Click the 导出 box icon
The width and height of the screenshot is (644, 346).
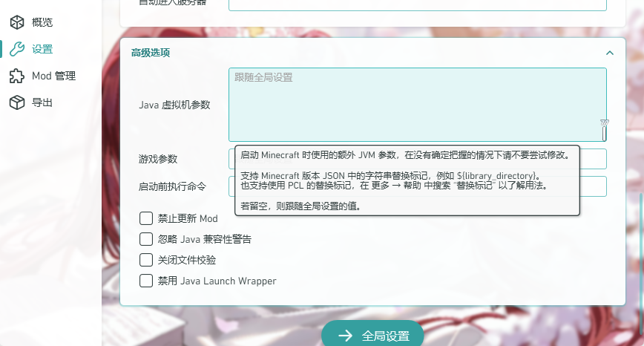(17, 102)
